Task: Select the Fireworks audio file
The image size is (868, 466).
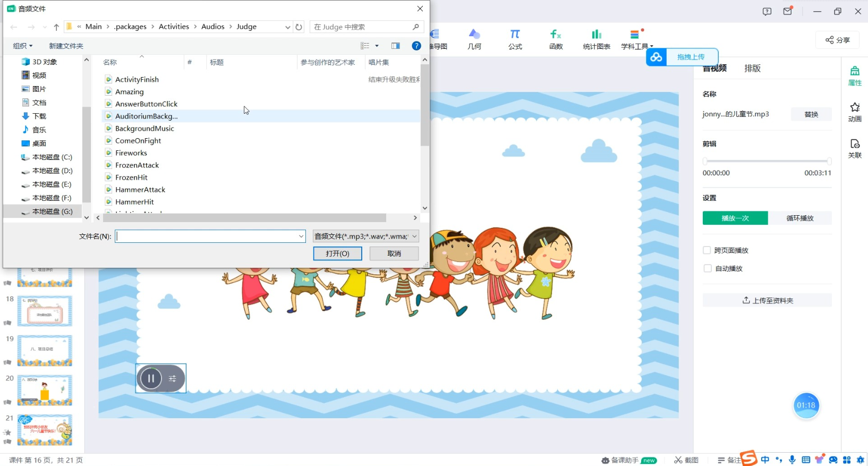Action: point(131,153)
